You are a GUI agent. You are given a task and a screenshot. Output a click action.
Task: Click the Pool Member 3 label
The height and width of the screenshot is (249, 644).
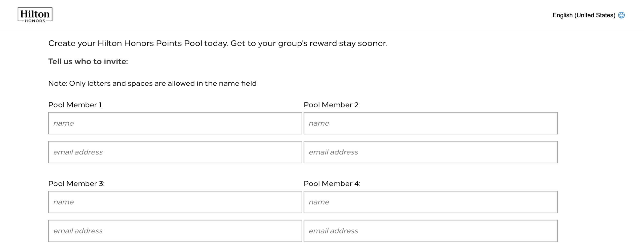tap(76, 183)
